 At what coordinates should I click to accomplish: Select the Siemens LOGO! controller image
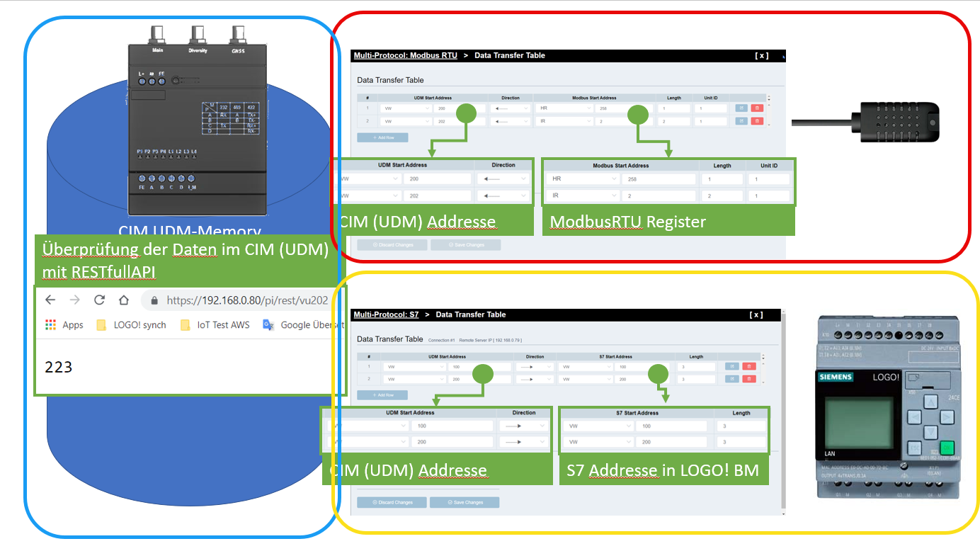click(889, 407)
